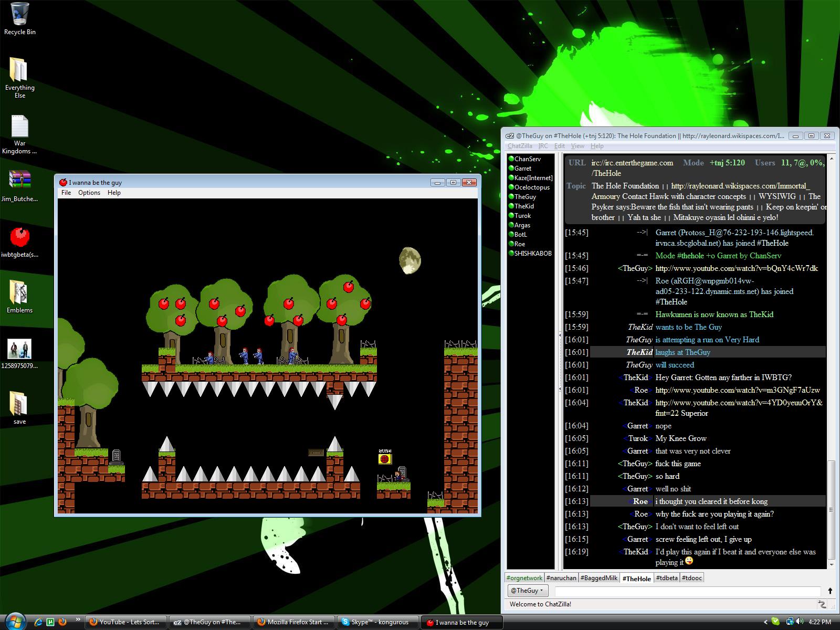840x630 pixels.
Task: Click the apple icon in game title bar
Action: [63, 182]
